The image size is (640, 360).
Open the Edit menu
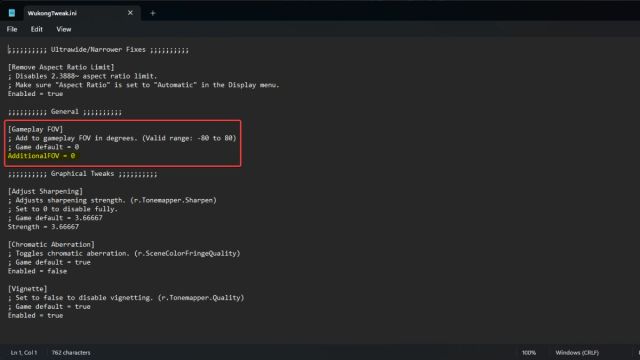click(36, 29)
